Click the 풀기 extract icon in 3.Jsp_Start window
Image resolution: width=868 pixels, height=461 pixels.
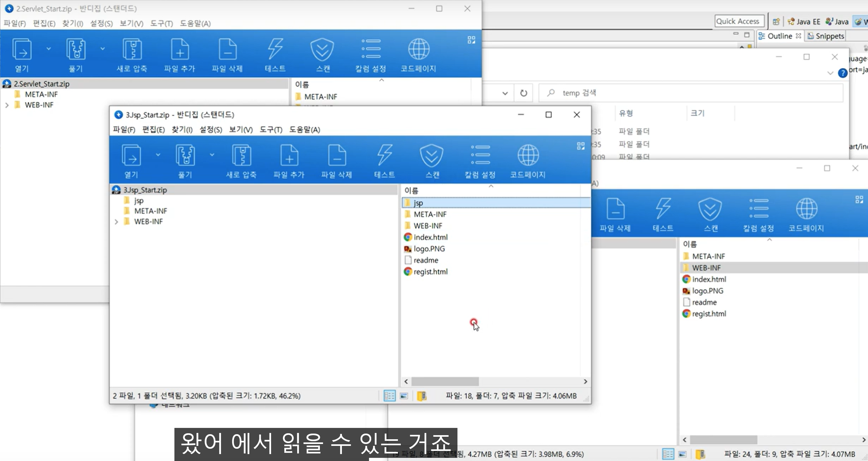pos(185,156)
